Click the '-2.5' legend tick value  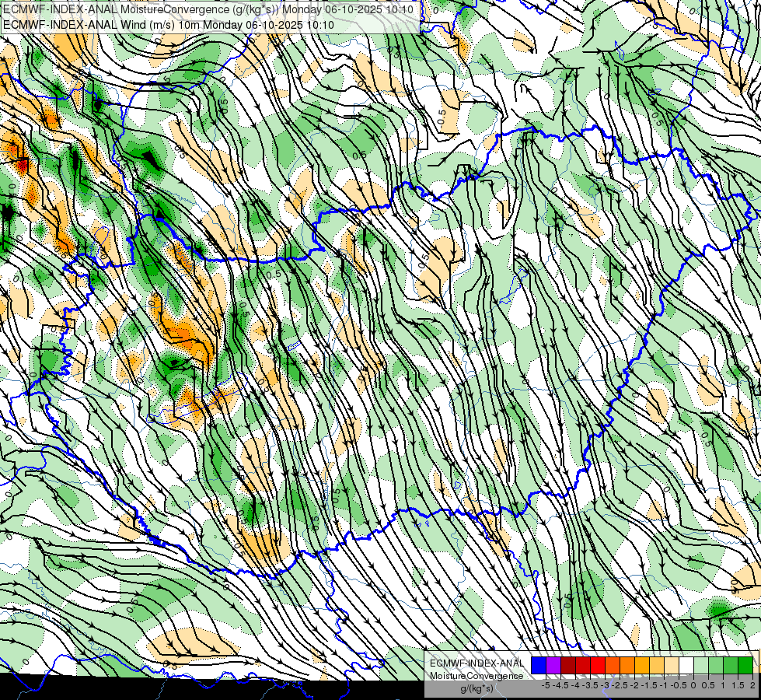(620, 685)
